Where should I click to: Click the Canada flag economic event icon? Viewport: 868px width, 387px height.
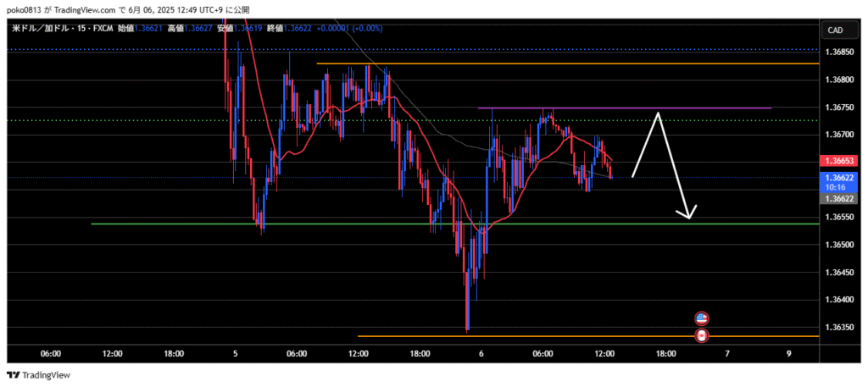(x=702, y=336)
